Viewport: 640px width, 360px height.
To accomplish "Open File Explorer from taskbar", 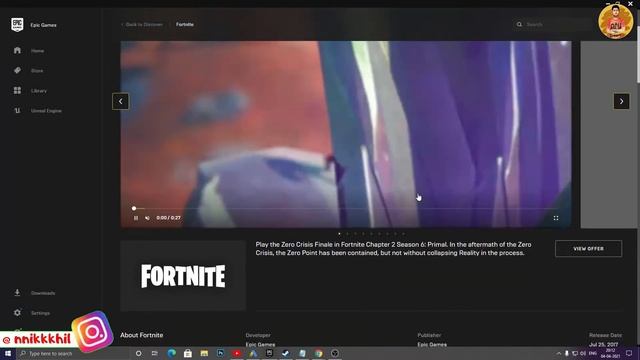I will click(204, 353).
